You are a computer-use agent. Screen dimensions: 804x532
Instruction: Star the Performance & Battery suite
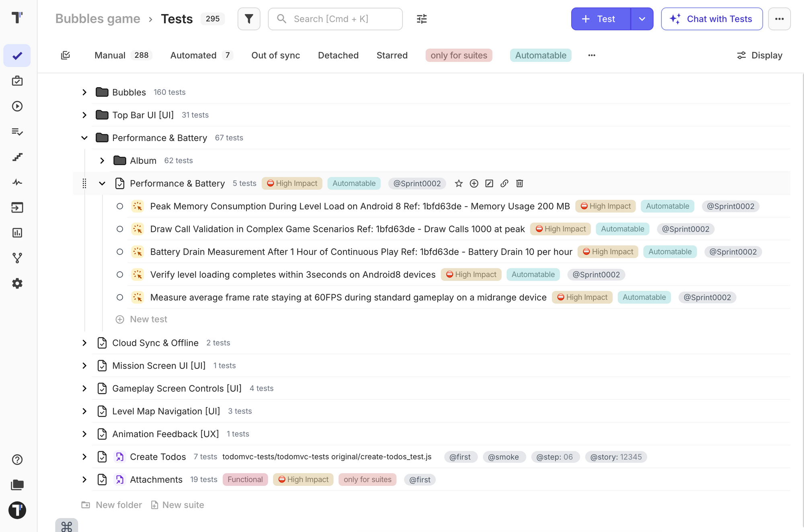[459, 183]
